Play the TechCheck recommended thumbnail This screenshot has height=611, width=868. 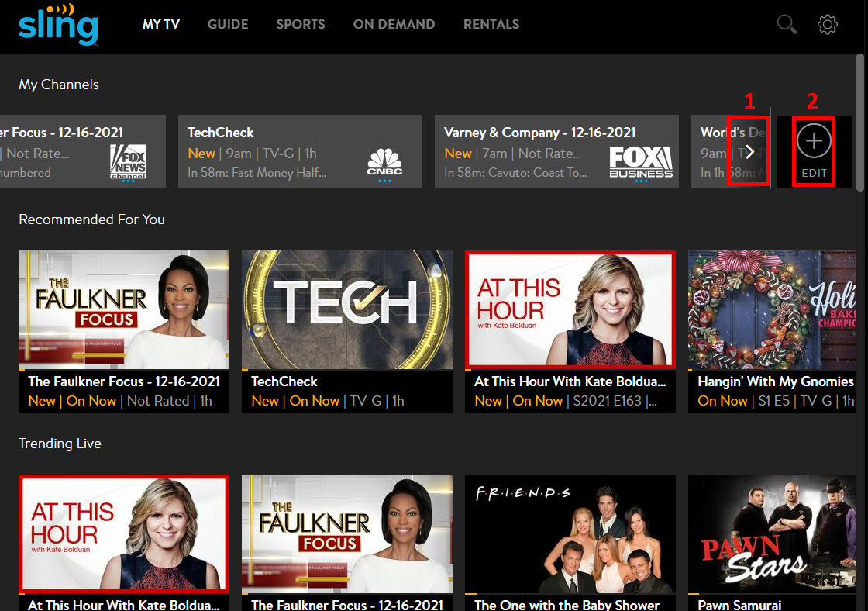[347, 309]
